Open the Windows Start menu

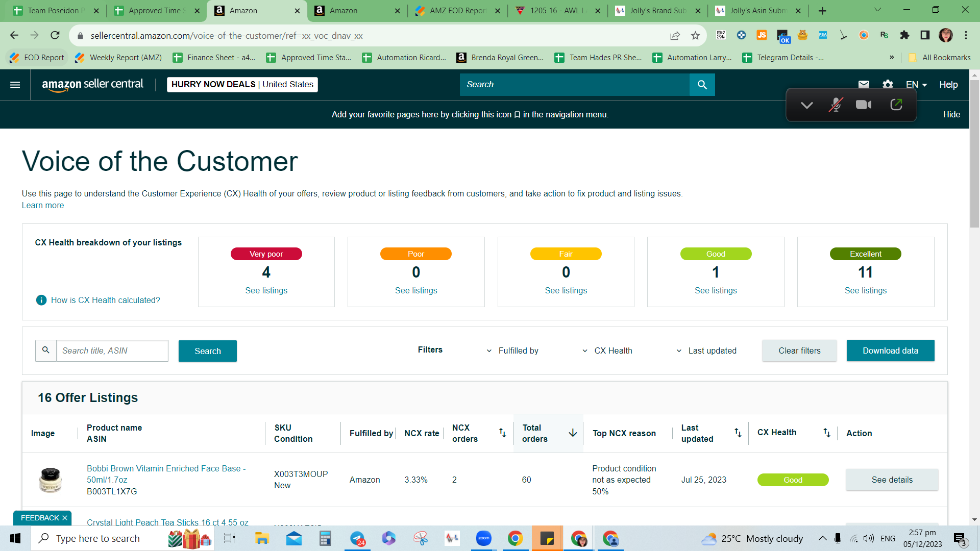tap(15, 538)
